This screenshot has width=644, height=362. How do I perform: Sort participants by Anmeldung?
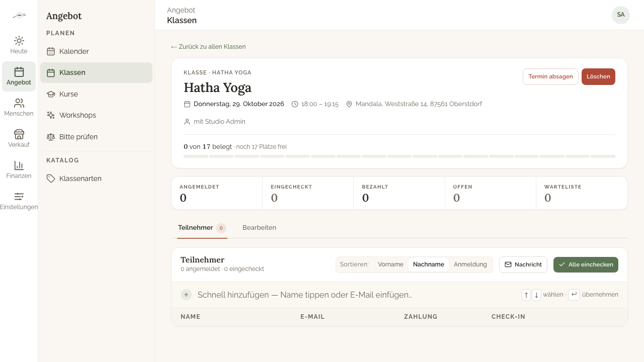pos(470,264)
